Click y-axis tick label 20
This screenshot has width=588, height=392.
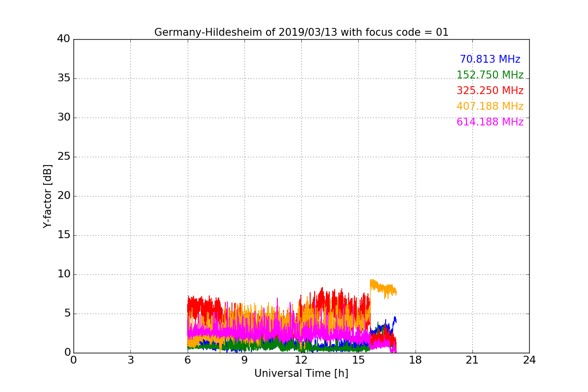click(64, 196)
